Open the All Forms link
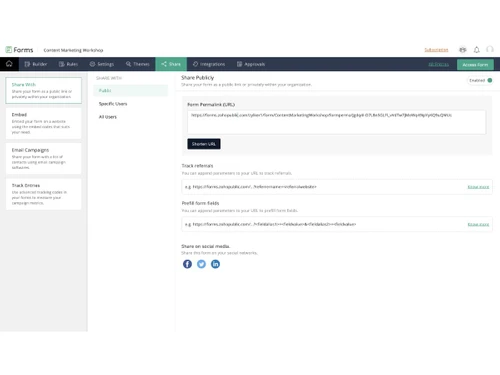This screenshot has height=375, width=500. click(438, 64)
